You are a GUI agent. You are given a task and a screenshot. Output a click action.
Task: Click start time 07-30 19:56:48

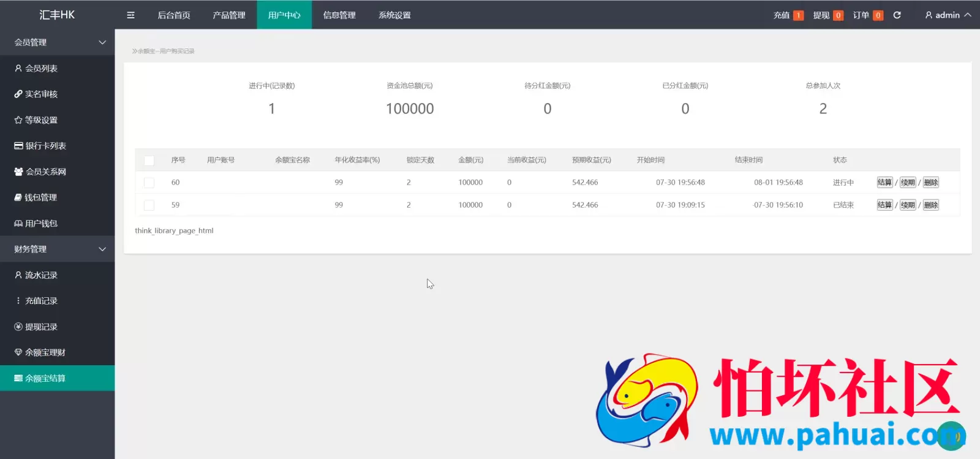point(680,183)
